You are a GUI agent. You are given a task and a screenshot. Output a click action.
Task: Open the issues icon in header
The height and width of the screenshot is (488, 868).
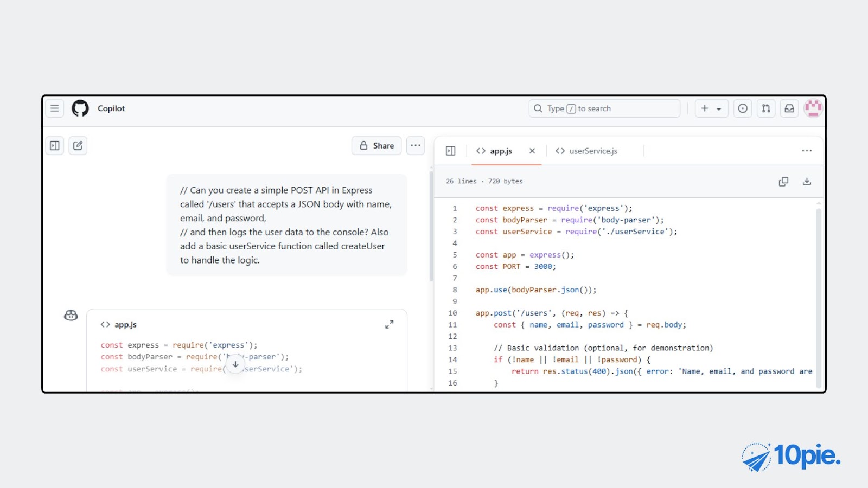(x=743, y=108)
